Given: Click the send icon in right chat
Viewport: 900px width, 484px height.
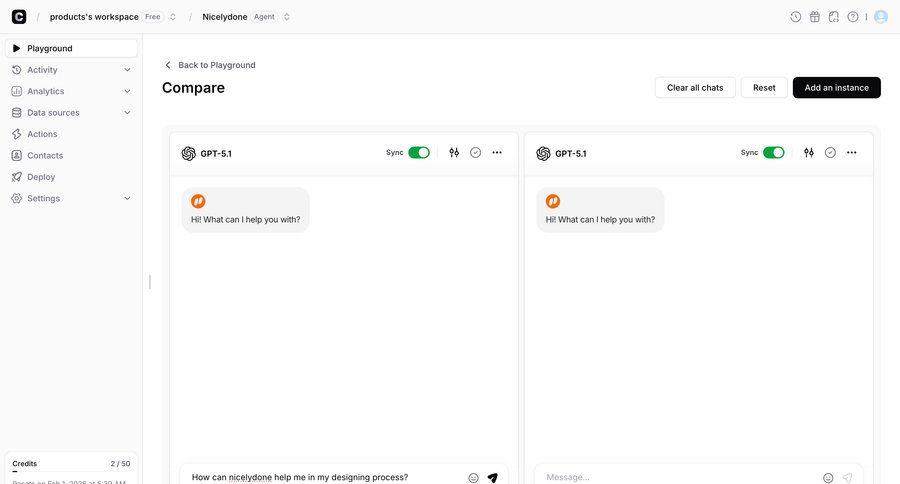Looking at the screenshot, I should (x=847, y=478).
